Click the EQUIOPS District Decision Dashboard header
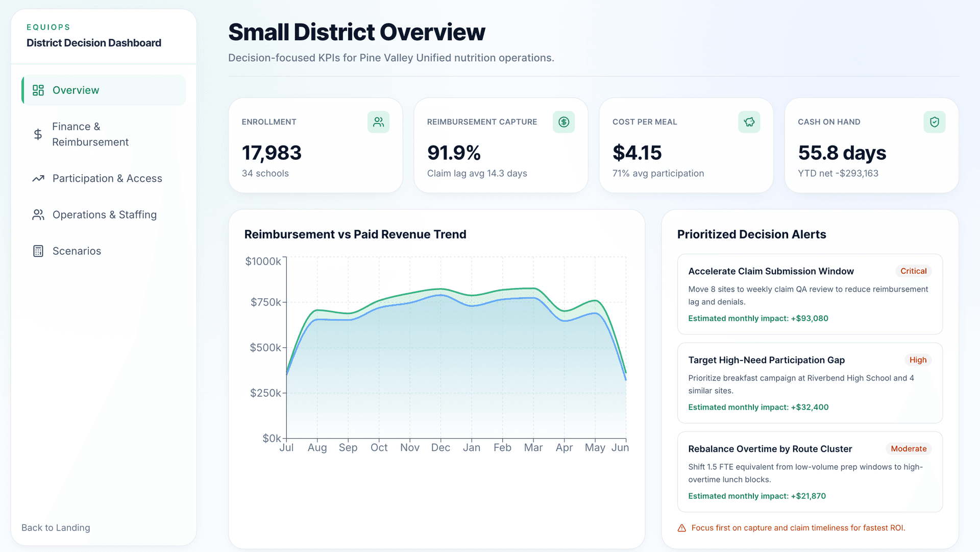Screen dimensions: 980x552 (x=94, y=36)
